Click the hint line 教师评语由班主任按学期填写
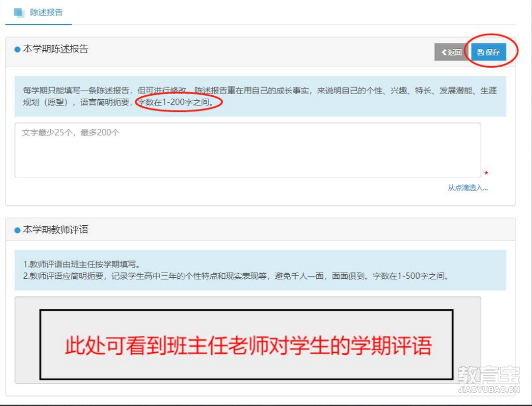 (82, 265)
